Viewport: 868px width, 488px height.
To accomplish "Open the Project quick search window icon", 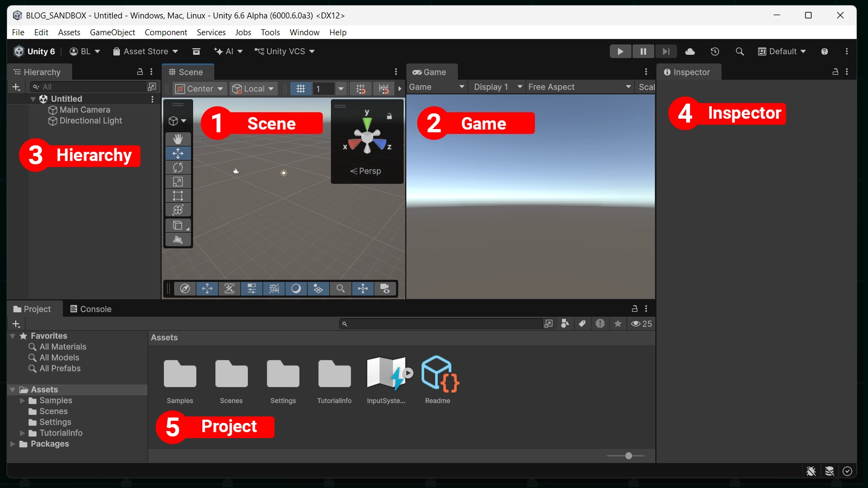I will (x=548, y=324).
